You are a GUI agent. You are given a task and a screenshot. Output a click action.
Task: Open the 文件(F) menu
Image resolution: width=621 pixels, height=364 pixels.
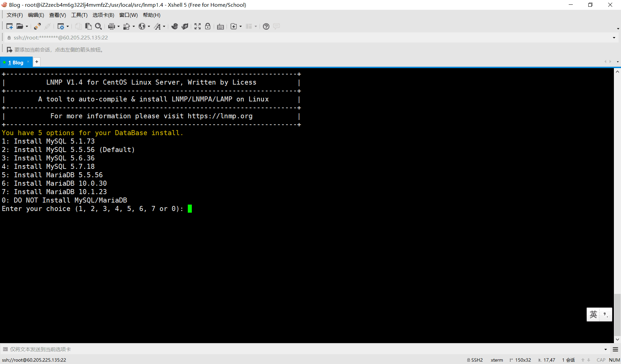(x=15, y=15)
